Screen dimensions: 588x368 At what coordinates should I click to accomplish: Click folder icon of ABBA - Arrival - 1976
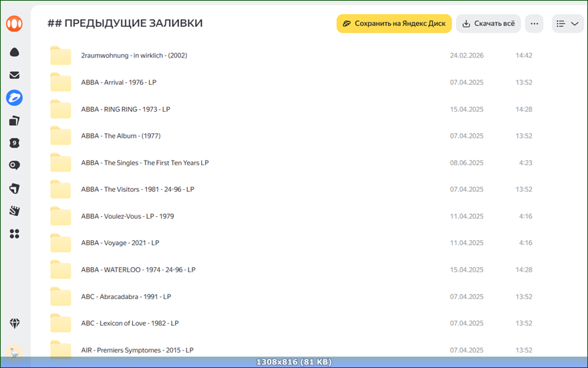[61, 82]
